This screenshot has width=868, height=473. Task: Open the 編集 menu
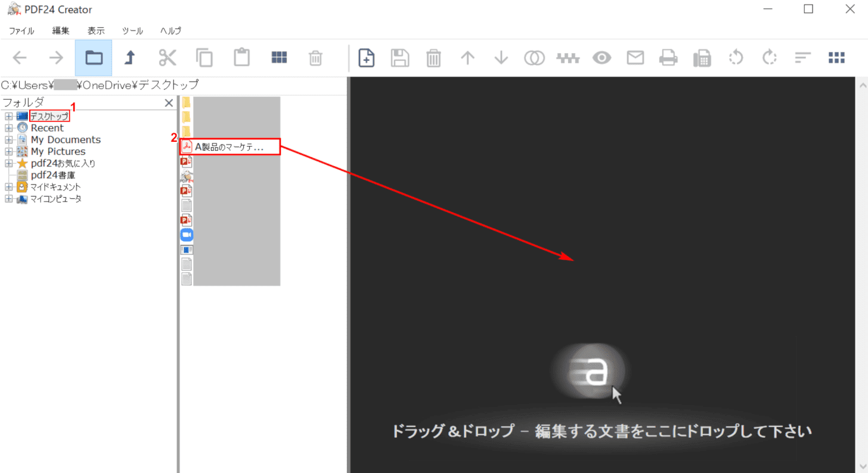tap(61, 31)
